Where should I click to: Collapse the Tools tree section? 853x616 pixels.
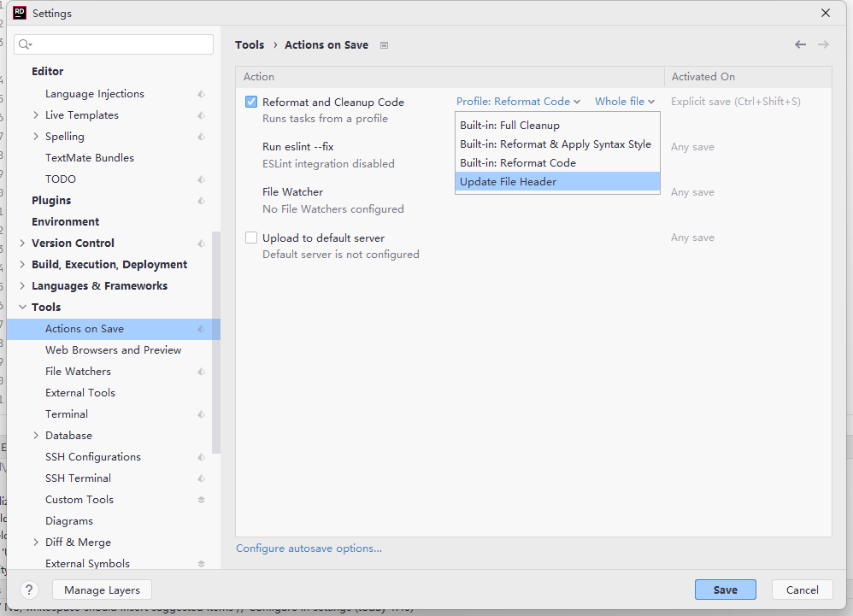pos(23,307)
